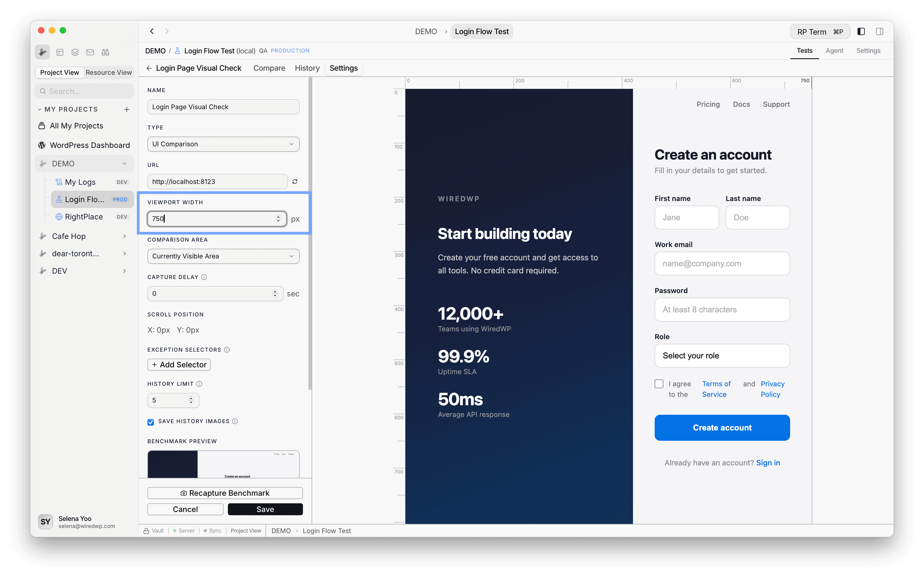This screenshot has height=577, width=924.
Task: Select the Settings tab next to History
Action: point(344,68)
